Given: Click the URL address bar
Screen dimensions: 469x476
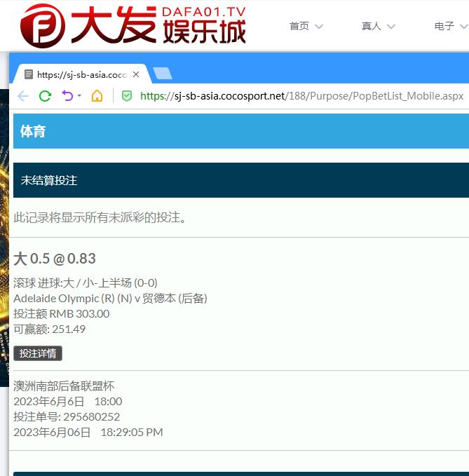Looking at the screenshot, I should click(x=301, y=96).
